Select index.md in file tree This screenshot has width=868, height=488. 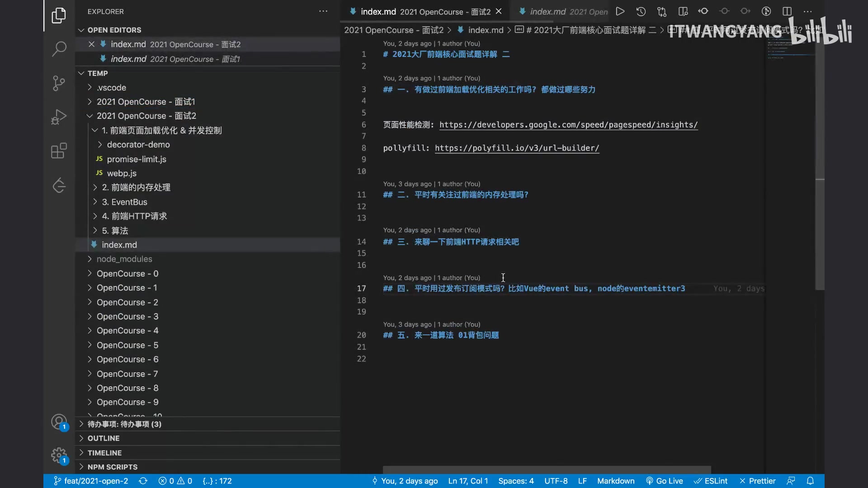[208, 245]
